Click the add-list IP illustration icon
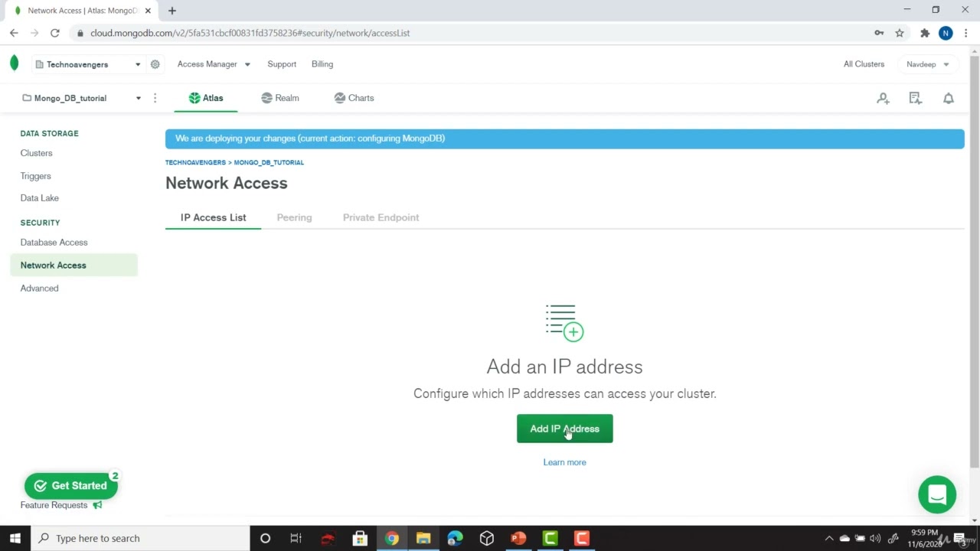This screenshot has height=551, width=980. pyautogui.click(x=564, y=322)
